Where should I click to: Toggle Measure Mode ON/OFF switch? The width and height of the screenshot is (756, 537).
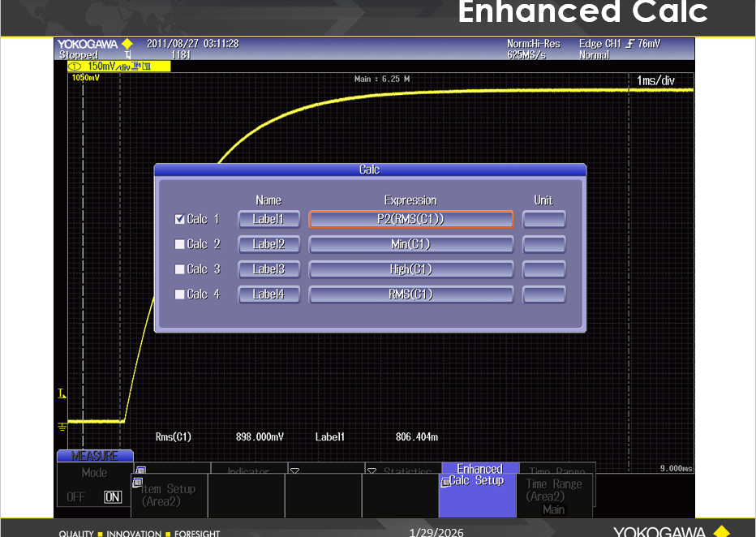(94, 497)
